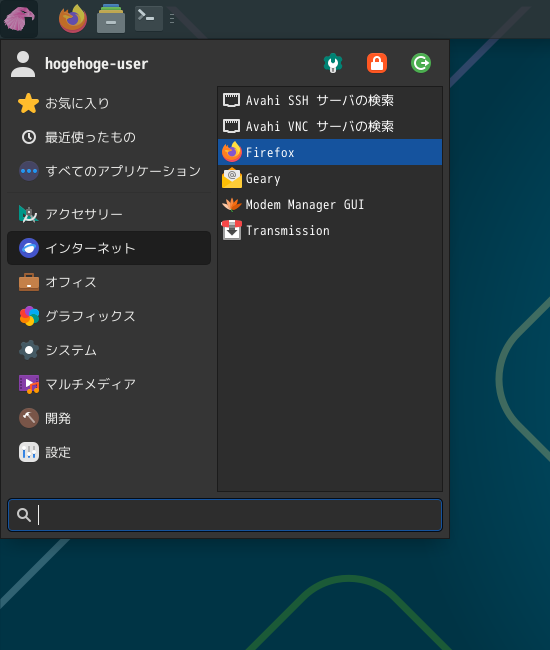Viewport: 550px width, 650px height.
Task: Open the マルチメディア category
Action: coord(109,384)
